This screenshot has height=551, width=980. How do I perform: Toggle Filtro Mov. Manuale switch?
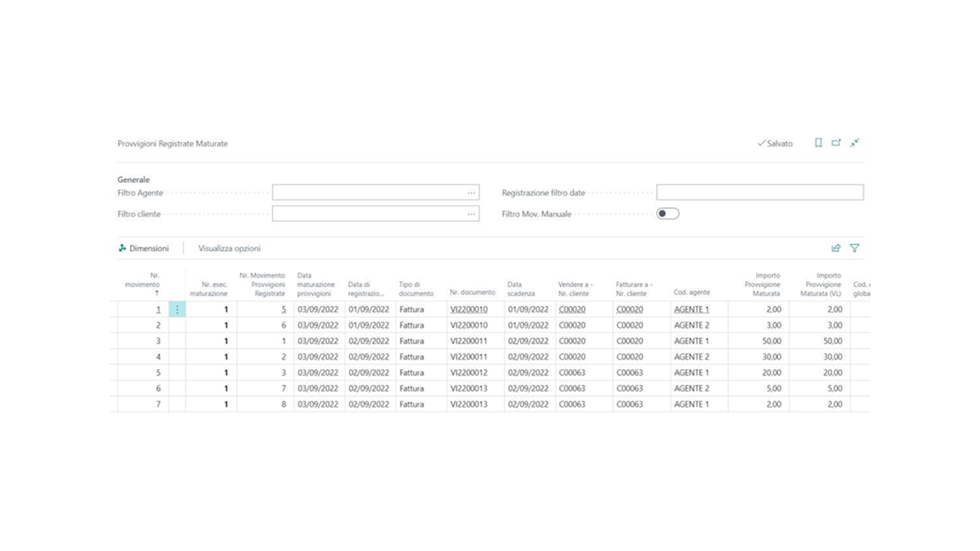tap(668, 214)
